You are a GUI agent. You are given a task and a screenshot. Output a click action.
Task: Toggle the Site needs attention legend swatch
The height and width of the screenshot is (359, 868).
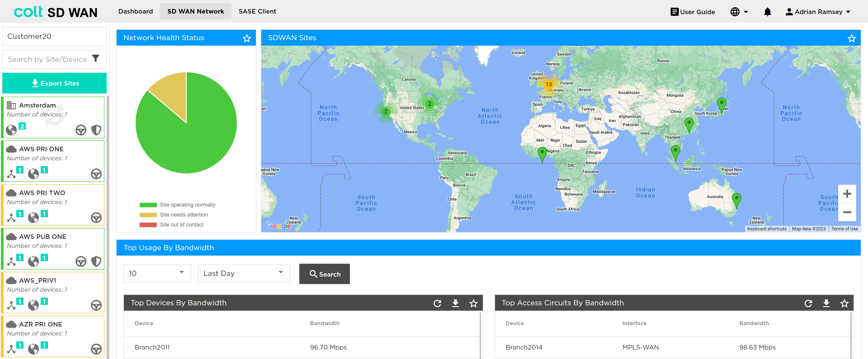(148, 215)
